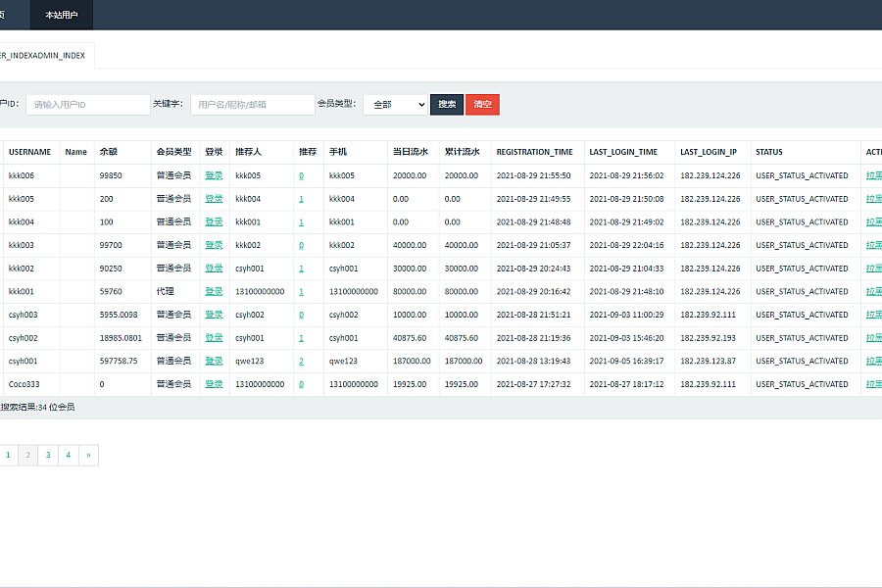Click 登录 link for Coco333 row

214,384
